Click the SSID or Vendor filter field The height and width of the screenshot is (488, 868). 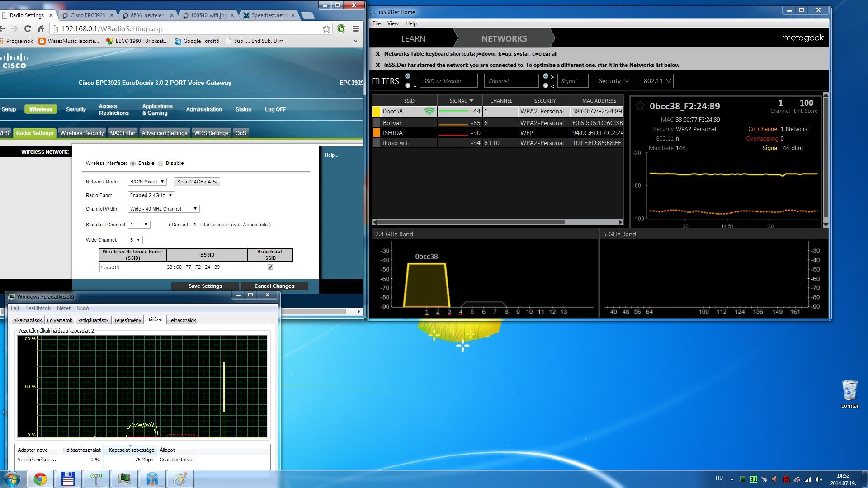(448, 81)
